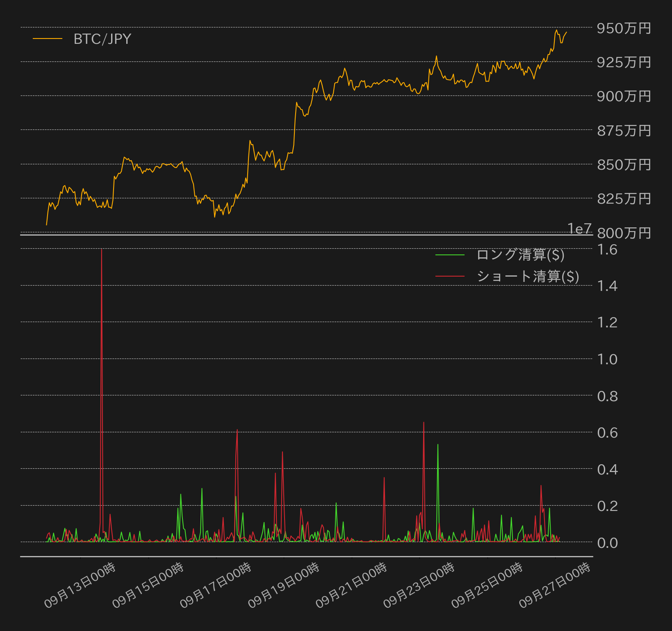Screen dimensions: 672x631
Task: Click the green ロング清算 legend line
Action: [x=450, y=255]
